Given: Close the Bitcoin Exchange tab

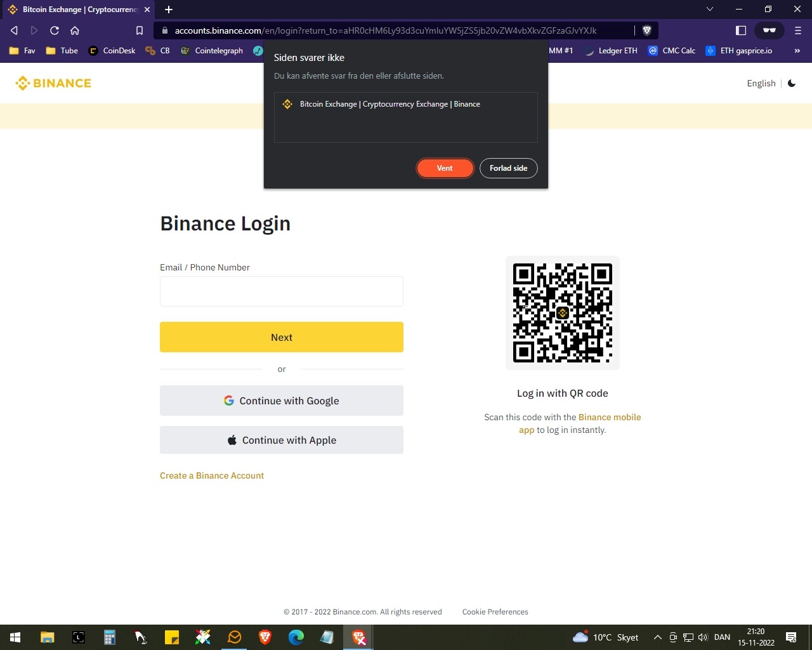Looking at the screenshot, I should click(x=147, y=10).
